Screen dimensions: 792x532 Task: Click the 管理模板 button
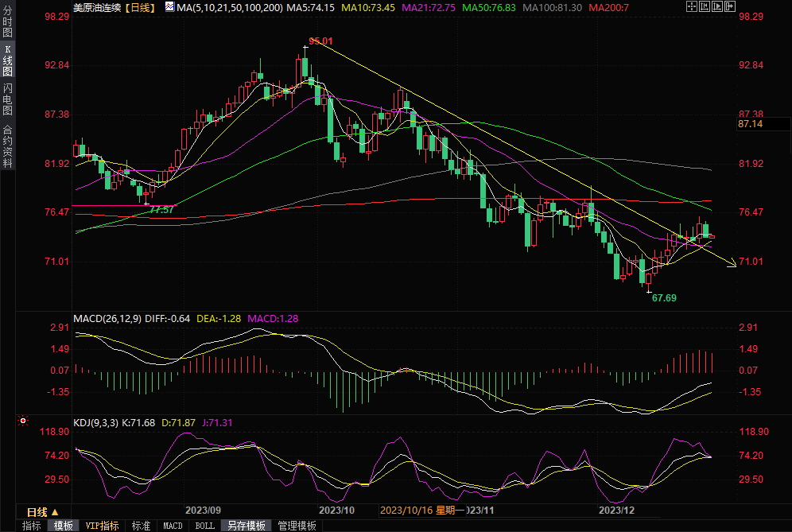point(297,526)
